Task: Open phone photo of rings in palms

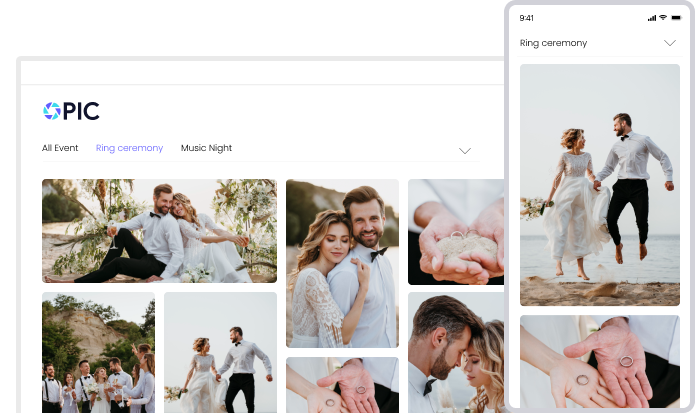Action: click(600, 361)
